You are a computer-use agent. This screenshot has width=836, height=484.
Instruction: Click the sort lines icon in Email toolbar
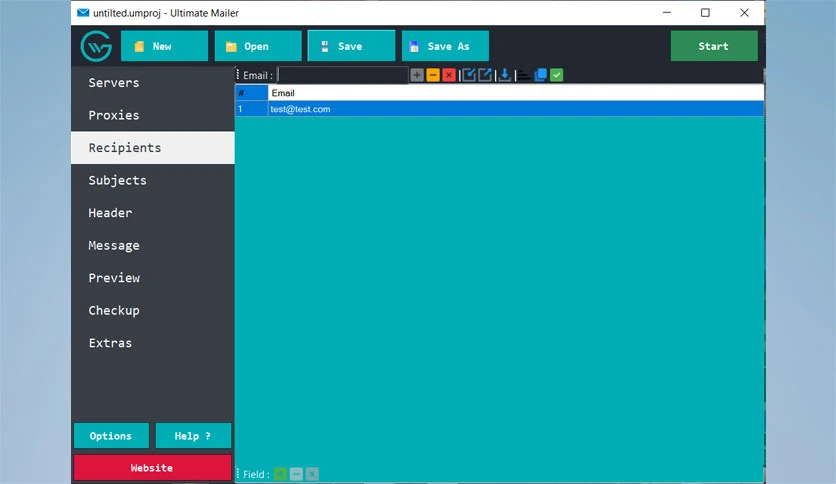click(x=524, y=76)
